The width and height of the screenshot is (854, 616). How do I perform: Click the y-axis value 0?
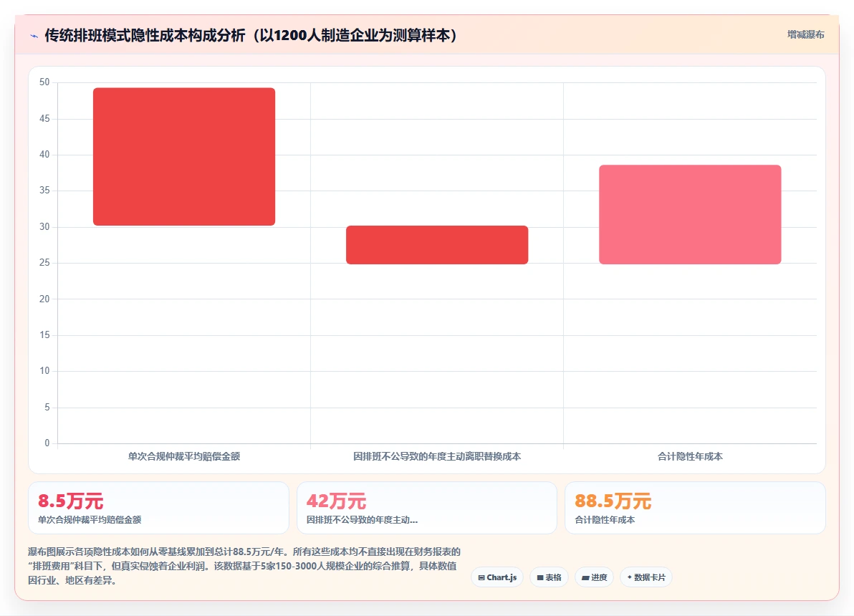[x=47, y=443]
